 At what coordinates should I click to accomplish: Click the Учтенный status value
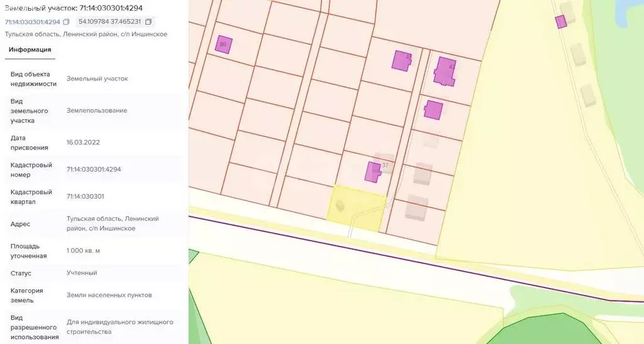pyautogui.click(x=82, y=273)
